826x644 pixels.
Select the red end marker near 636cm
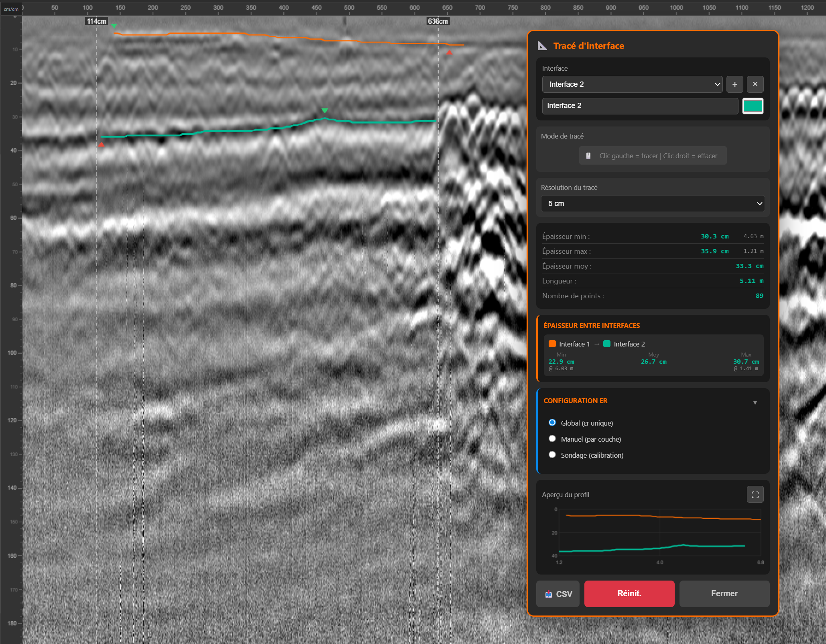pos(449,51)
